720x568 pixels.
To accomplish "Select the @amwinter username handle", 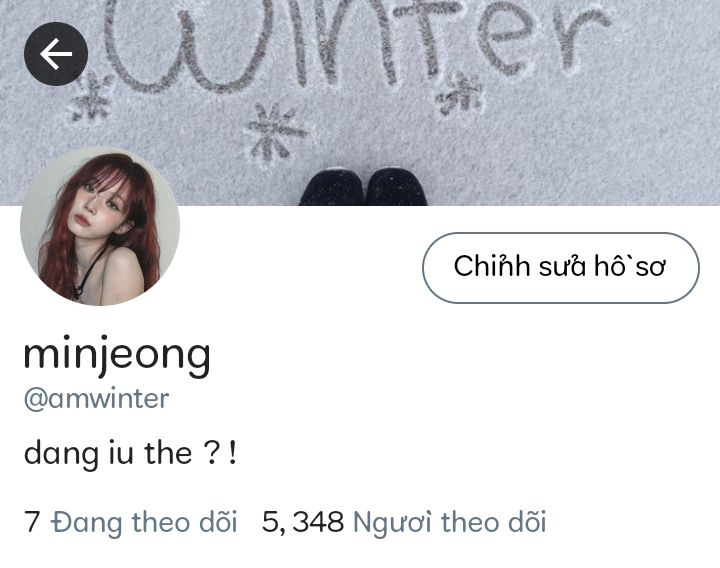I will [x=96, y=399].
